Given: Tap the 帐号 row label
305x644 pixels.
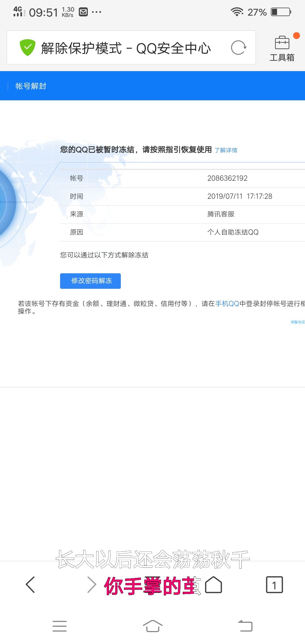Looking at the screenshot, I should [77, 178].
